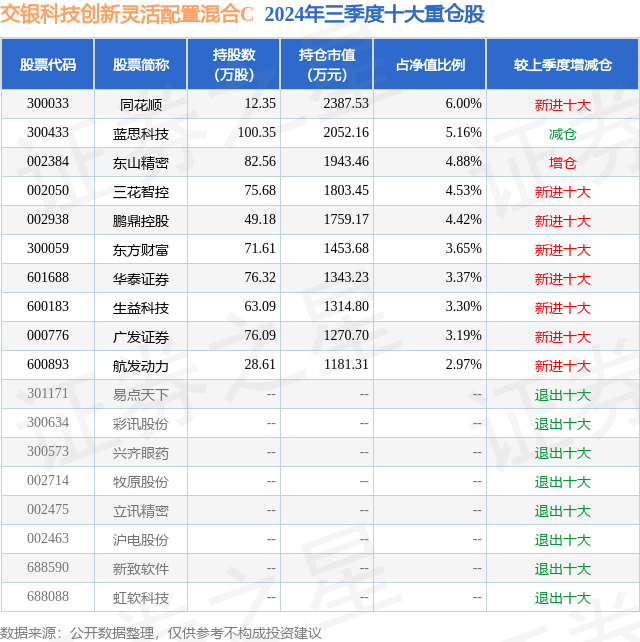Click stock name 东方财富
The width and height of the screenshot is (640, 642).
point(141,250)
